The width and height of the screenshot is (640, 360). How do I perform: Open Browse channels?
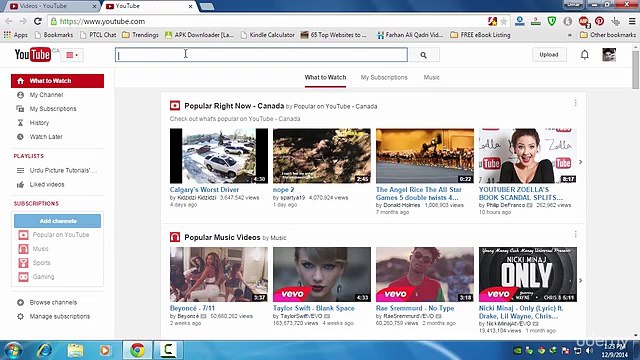coord(53,302)
